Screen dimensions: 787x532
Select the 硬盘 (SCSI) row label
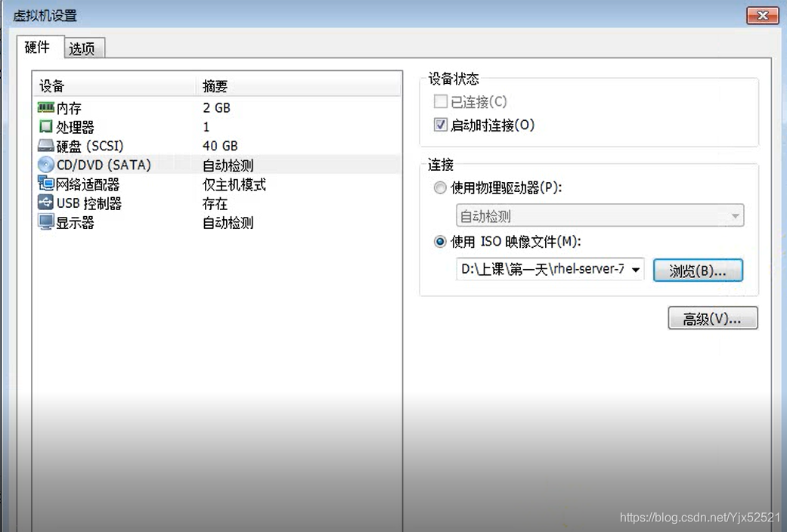(90, 146)
